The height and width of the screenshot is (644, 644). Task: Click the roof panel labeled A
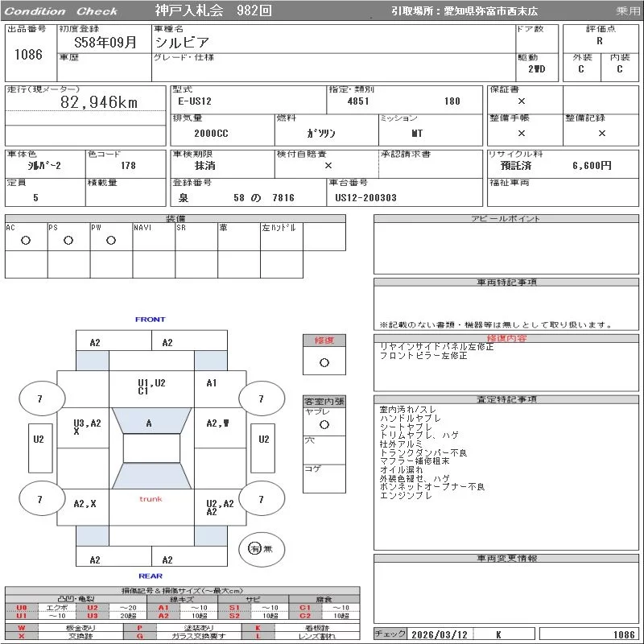pos(149,423)
